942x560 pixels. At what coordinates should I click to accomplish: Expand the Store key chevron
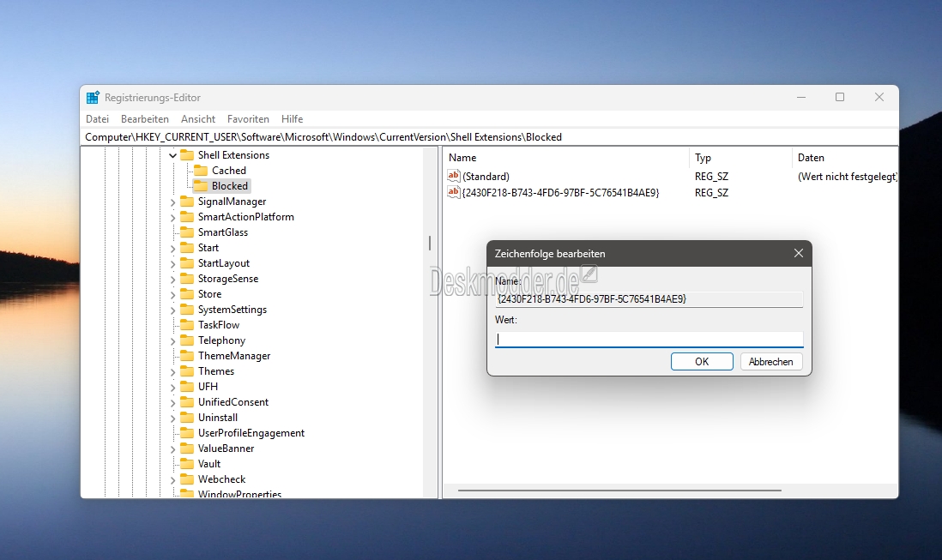point(173,295)
